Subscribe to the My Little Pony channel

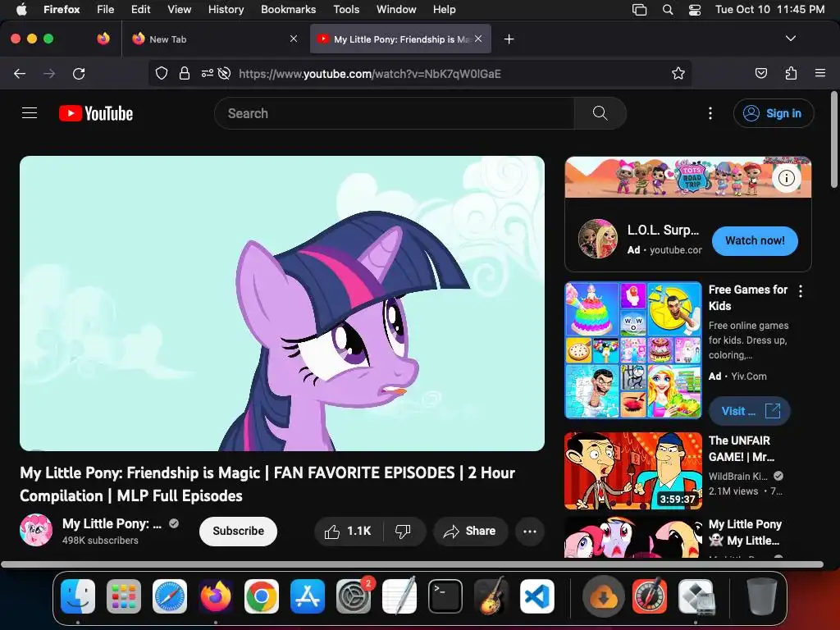click(x=238, y=531)
